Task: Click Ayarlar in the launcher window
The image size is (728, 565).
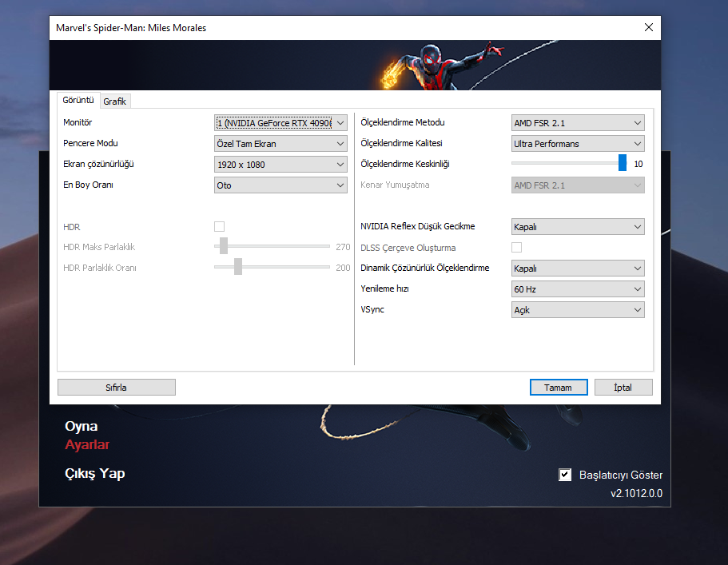Action: (87, 445)
